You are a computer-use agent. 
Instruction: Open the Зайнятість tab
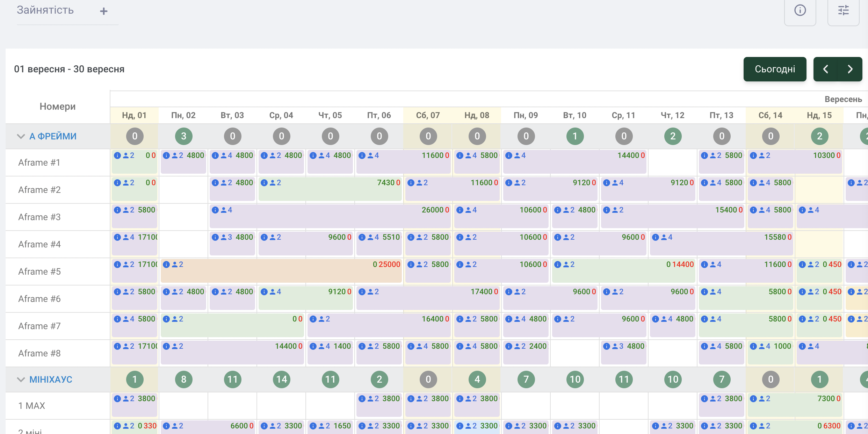(45, 10)
